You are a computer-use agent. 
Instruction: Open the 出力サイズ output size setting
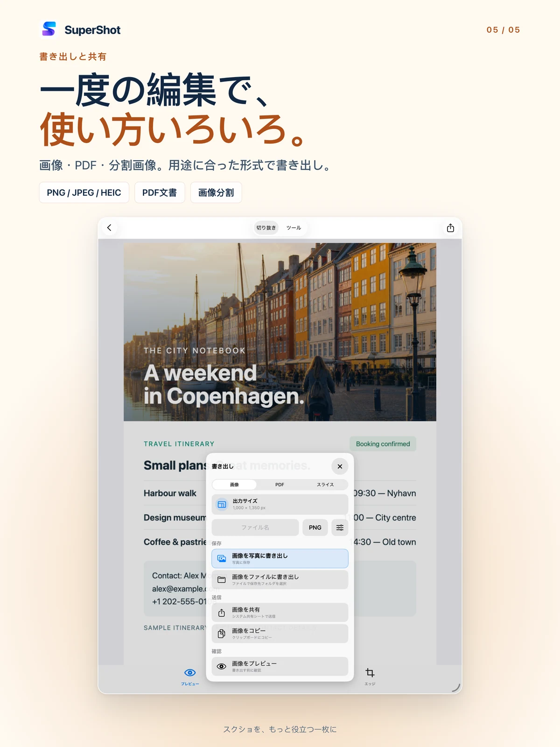point(280,504)
